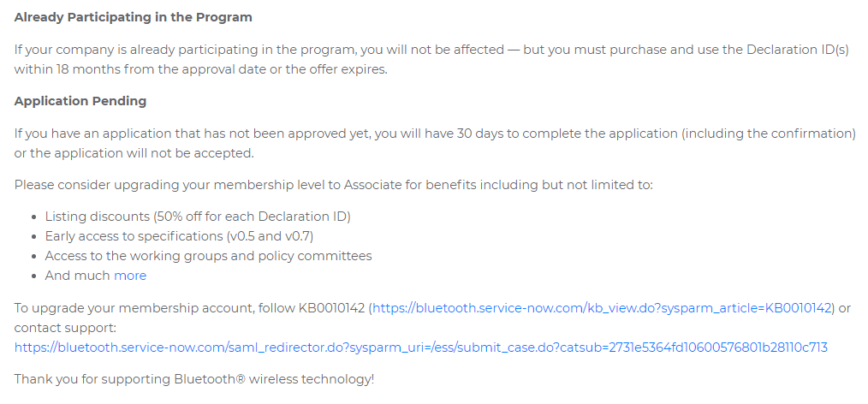Click the "Already Participating in the Program" heading
This screenshot has width=868, height=404.
[x=134, y=17]
